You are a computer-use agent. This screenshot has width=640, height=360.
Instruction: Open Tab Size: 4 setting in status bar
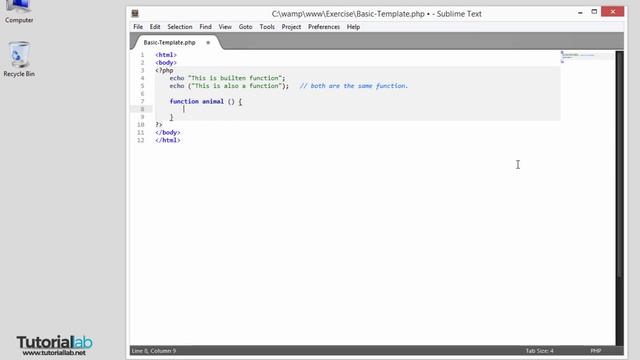pos(539,351)
